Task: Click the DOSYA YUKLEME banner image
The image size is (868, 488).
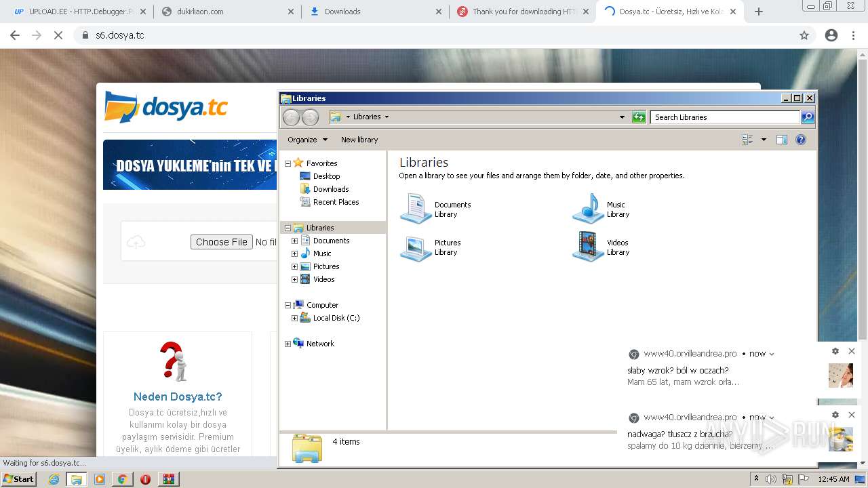Action: tap(190, 165)
